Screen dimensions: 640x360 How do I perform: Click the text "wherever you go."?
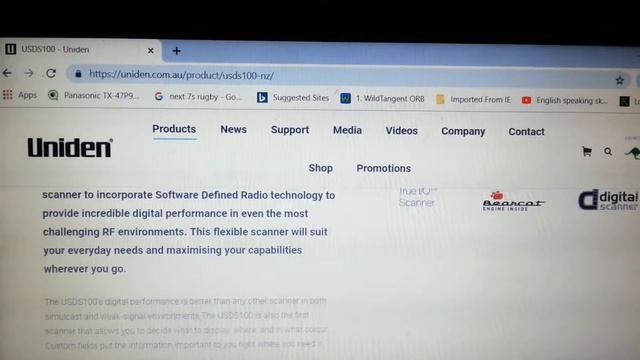coord(85,269)
